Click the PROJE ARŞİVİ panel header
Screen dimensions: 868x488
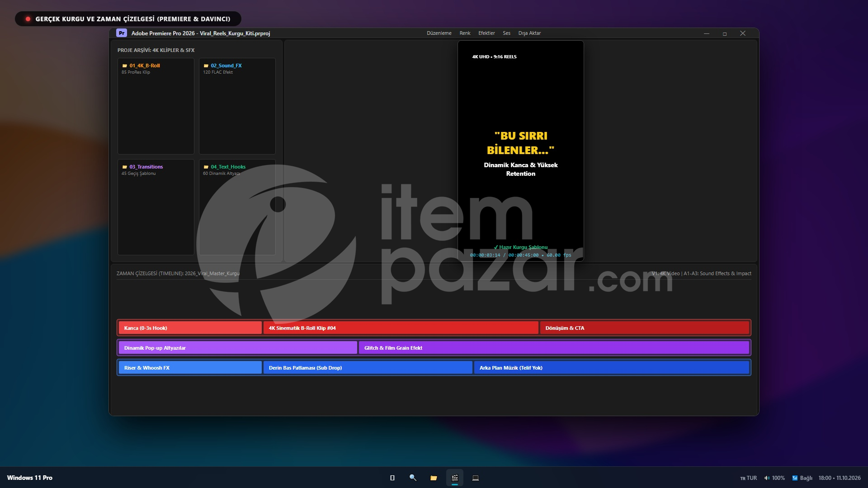click(x=156, y=50)
